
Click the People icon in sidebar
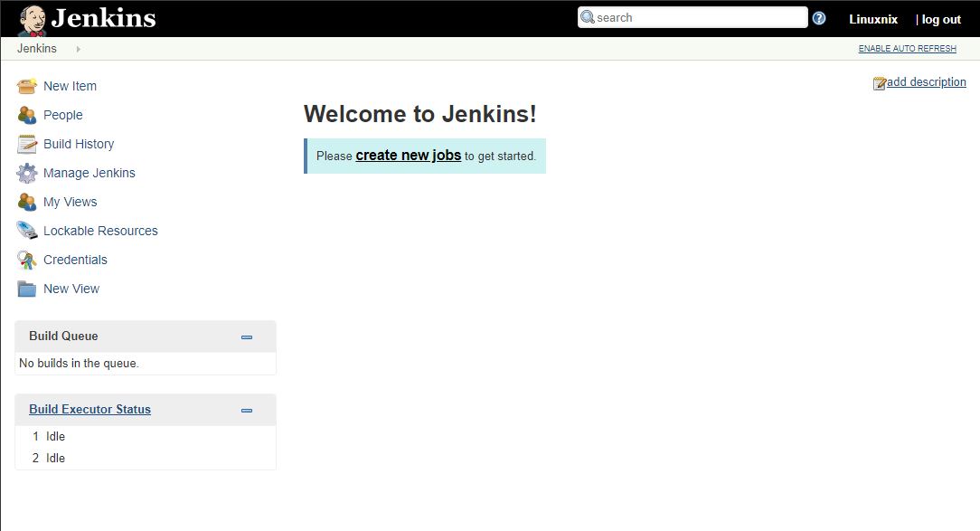27,115
